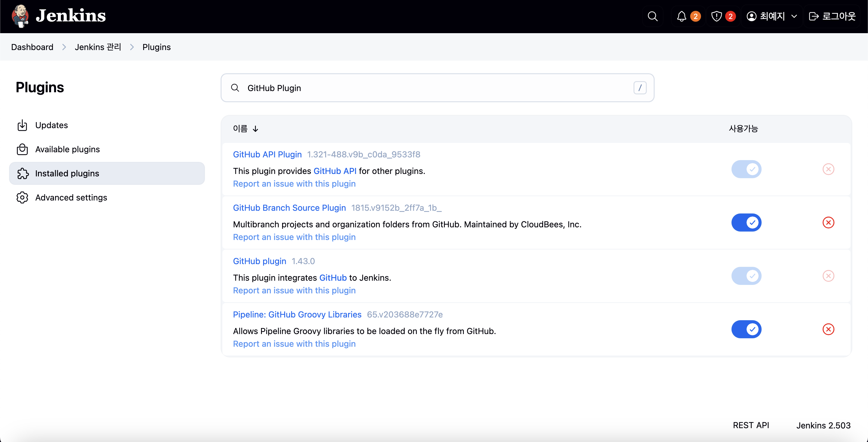Screen dimensions: 868x442
Task: Click the Available plugins shopping bag icon
Action: (22, 149)
